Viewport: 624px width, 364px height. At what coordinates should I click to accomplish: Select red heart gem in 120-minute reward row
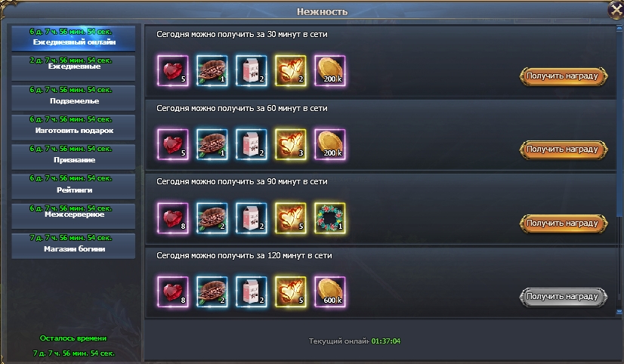click(173, 292)
